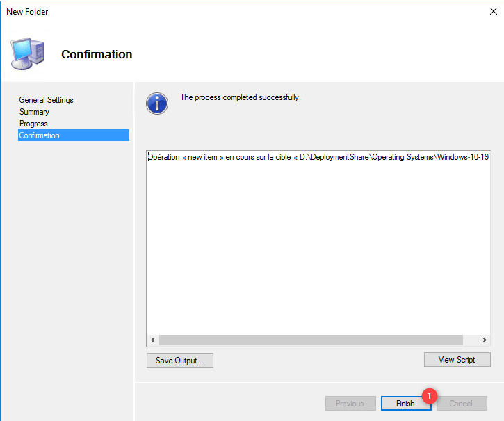Click 'The process completed successfully.' message
The height and width of the screenshot is (421, 504).
tap(241, 97)
